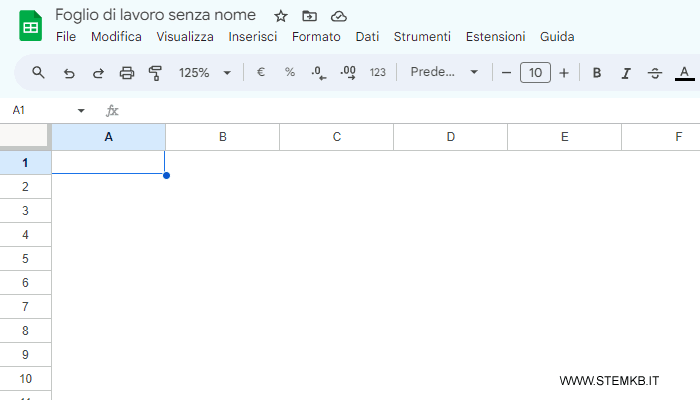Check the cloud save status icon
This screenshot has height=400, width=700.
(x=339, y=16)
